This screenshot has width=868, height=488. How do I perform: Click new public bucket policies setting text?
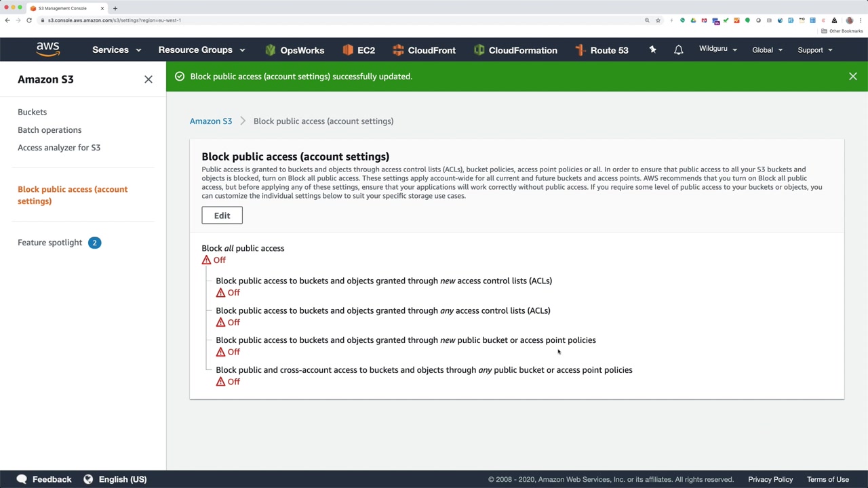406,340
